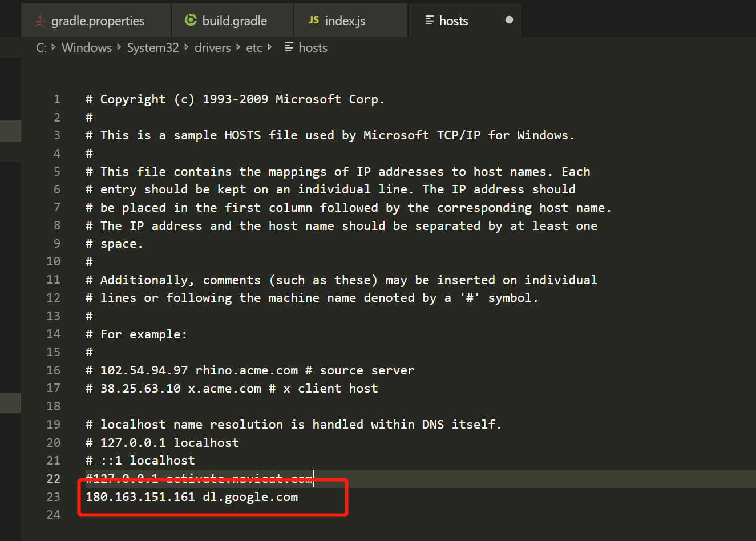Click the C: breadcrumb segment
The width and height of the screenshot is (756, 541).
pyautogui.click(x=41, y=48)
